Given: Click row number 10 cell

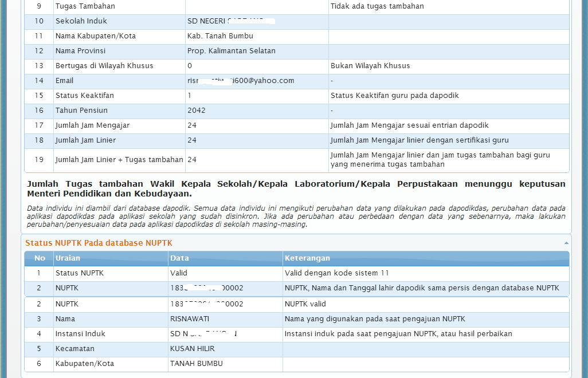Looking at the screenshot, I should [x=39, y=21].
